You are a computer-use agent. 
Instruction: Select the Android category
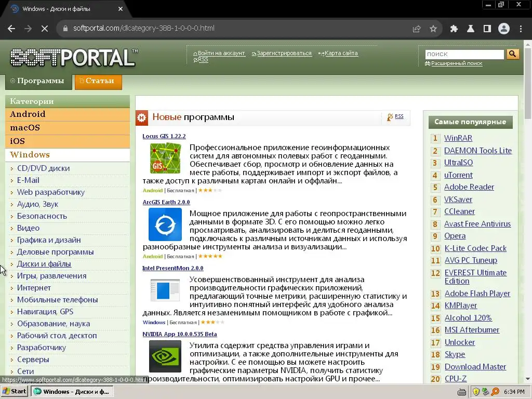[x=68, y=114]
